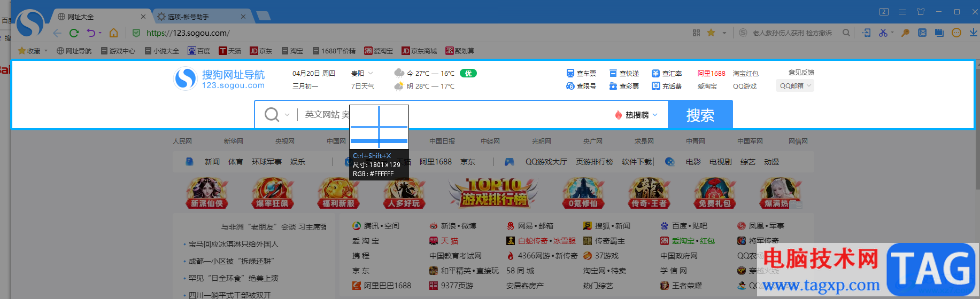This screenshot has width=980, height=299.
Task: Click the toolbar search magnifier icon
Action: pos(846,33)
